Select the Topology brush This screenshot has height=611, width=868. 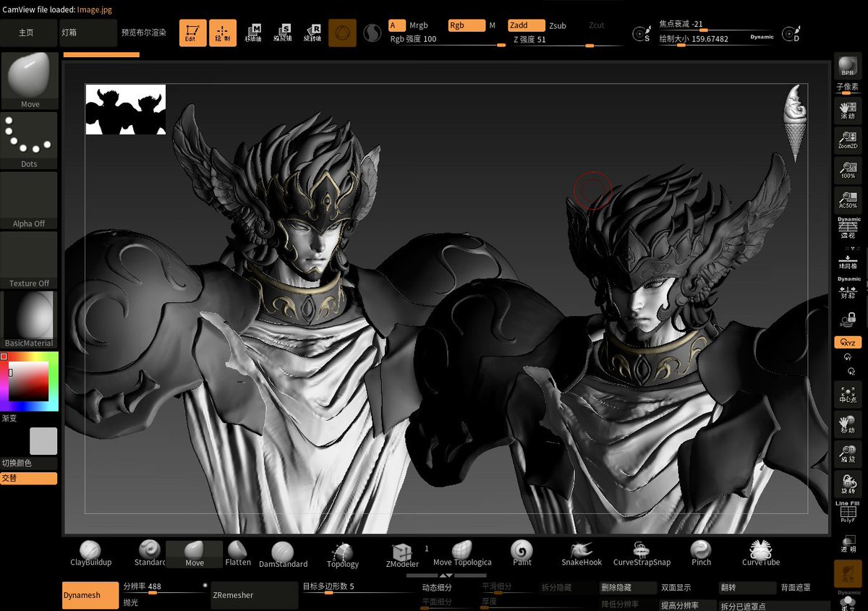342,555
